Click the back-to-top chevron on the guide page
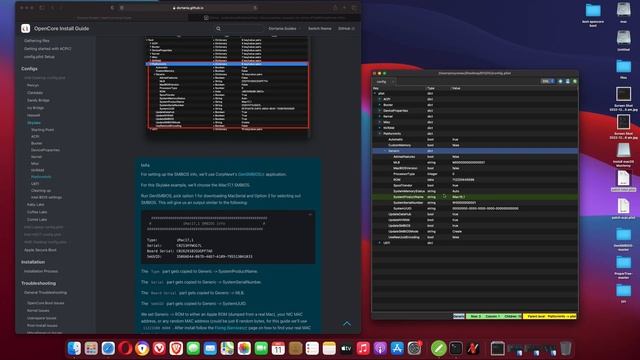The height and width of the screenshot is (360, 640). (347, 324)
